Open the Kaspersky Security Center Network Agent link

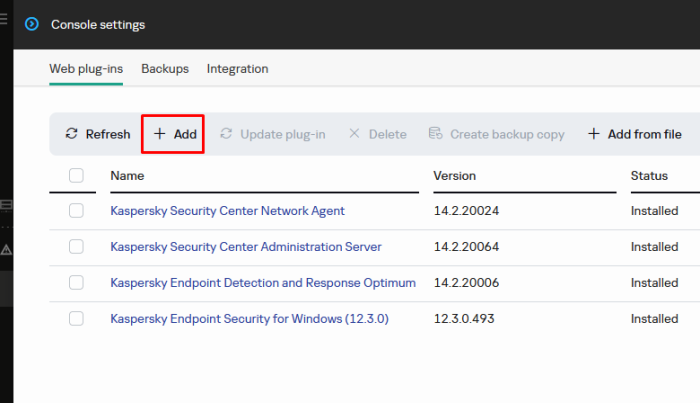(x=227, y=211)
